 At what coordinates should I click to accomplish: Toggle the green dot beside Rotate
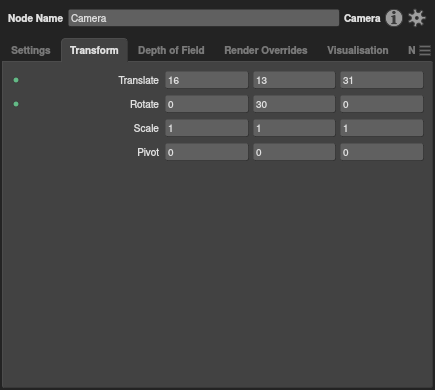16,104
